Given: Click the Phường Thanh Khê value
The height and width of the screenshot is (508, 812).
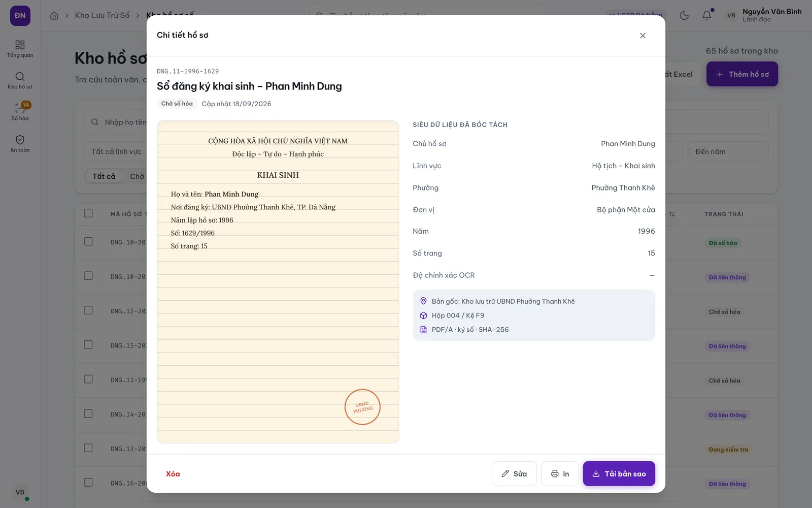Looking at the screenshot, I should pyautogui.click(x=623, y=188).
